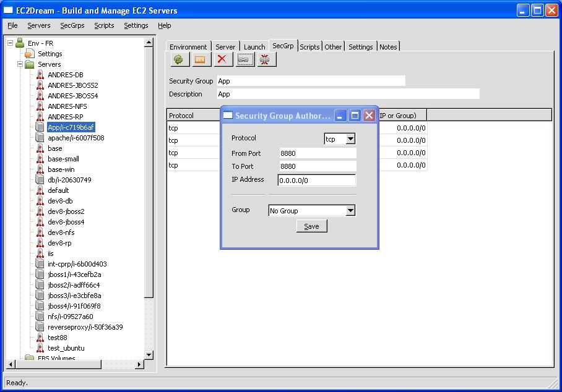
Task: Click the tree scrollbar up arrow
Action: pos(149,43)
